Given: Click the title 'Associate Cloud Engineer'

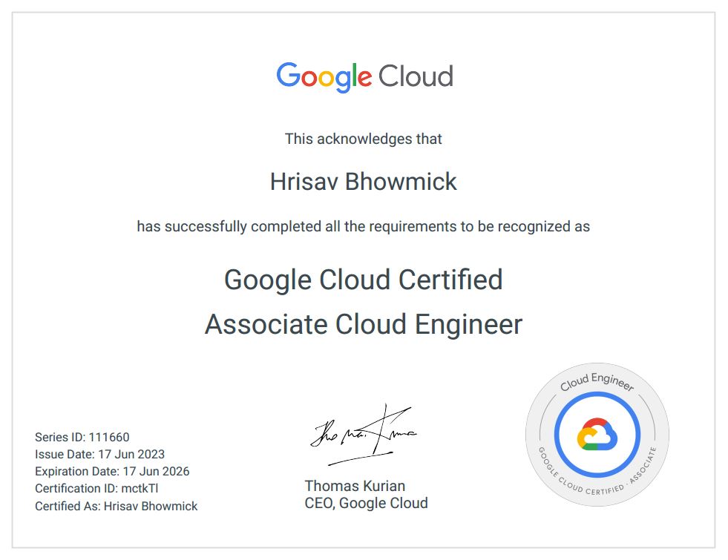Looking at the screenshot, I should coord(364,324).
